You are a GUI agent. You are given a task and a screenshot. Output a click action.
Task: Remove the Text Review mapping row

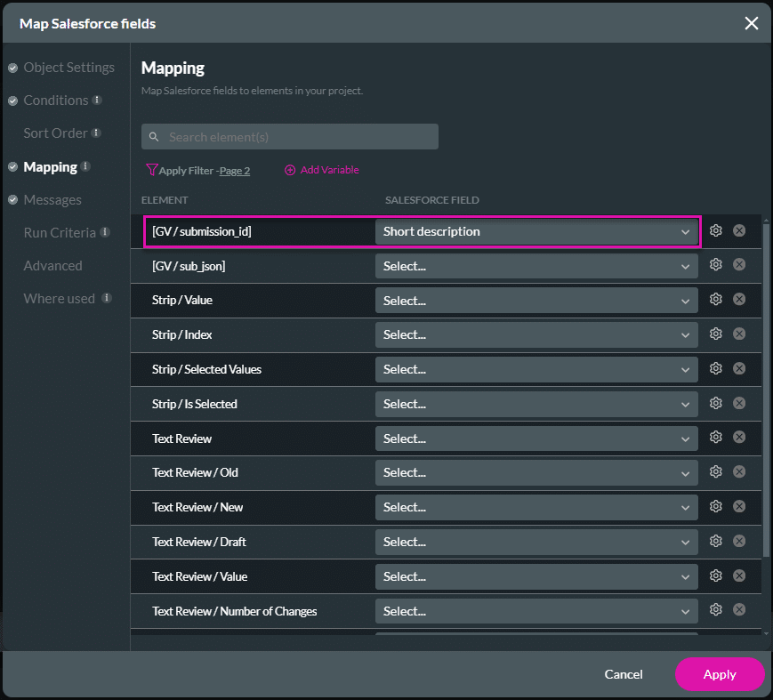(739, 438)
